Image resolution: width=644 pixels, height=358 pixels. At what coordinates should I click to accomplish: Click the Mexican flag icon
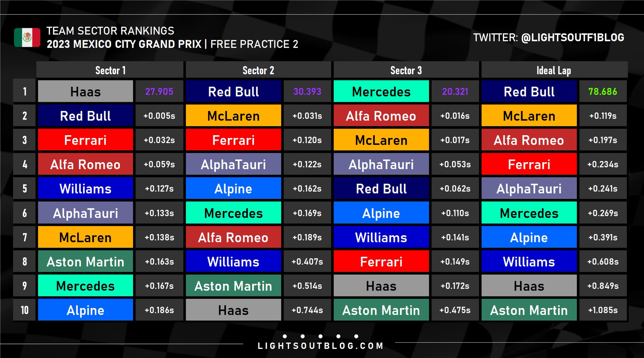click(x=27, y=37)
